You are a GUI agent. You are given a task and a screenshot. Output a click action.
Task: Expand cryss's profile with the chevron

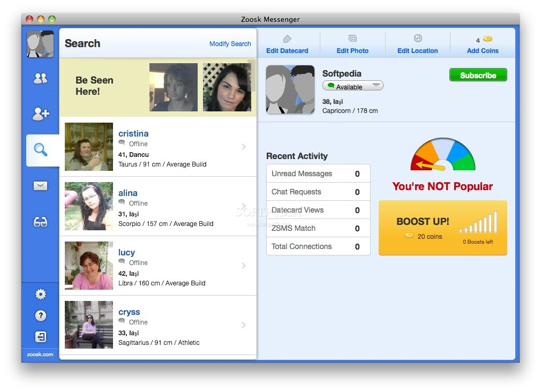pos(244,325)
